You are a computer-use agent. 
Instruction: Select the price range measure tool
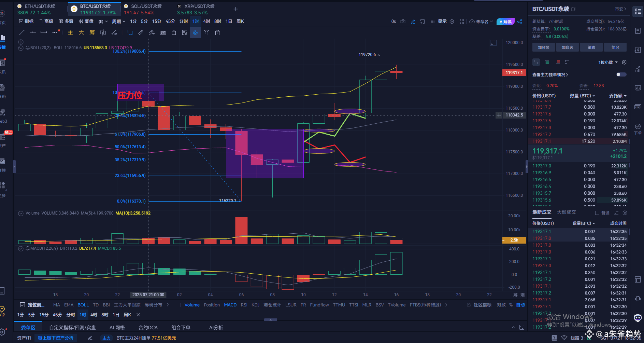click(x=44, y=32)
